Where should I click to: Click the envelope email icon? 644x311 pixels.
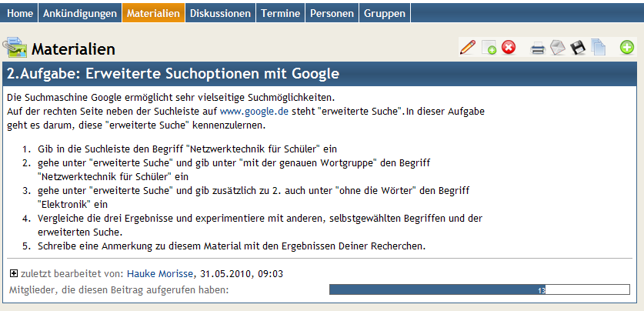click(558, 48)
